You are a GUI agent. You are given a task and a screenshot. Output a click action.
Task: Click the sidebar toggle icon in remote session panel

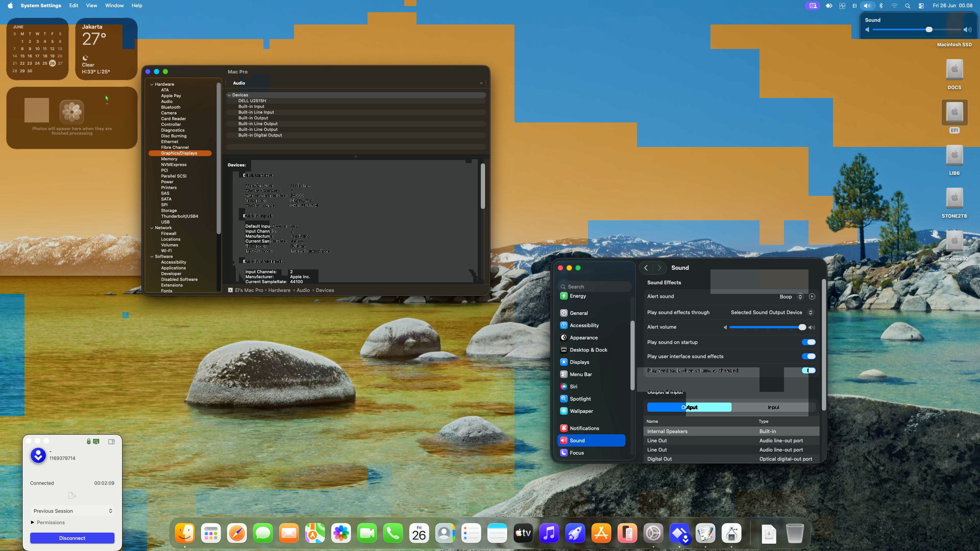(111, 442)
